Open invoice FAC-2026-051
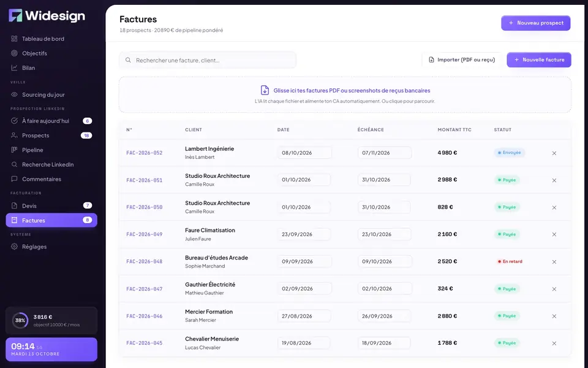 click(x=145, y=180)
